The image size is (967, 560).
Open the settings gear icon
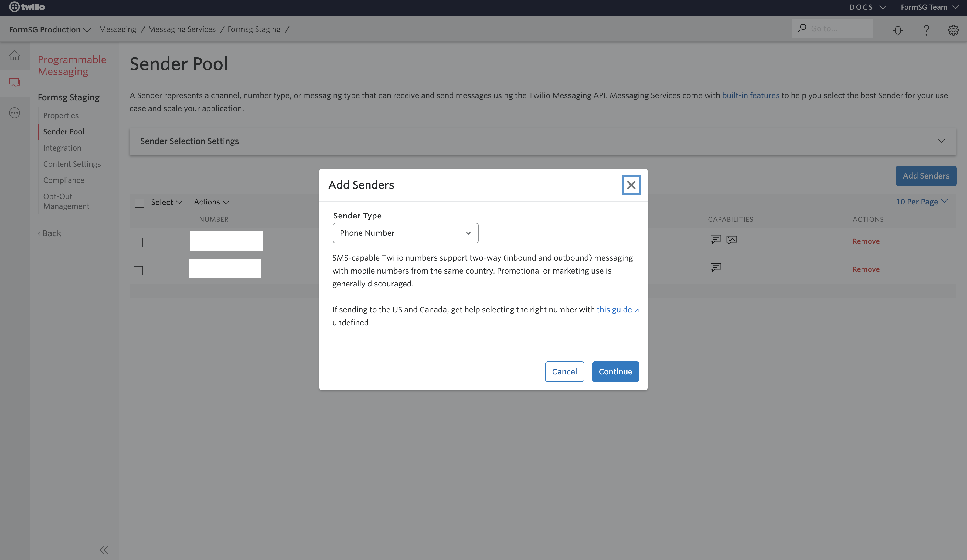(953, 29)
